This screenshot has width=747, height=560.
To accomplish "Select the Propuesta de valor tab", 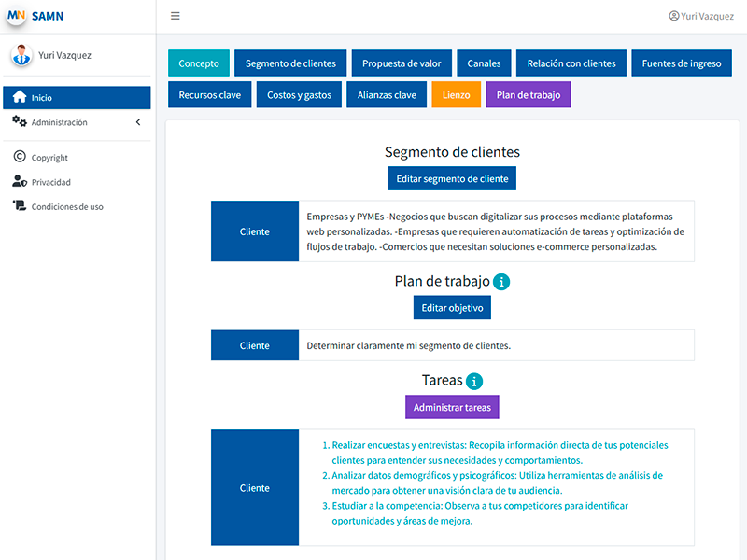I will [x=402, y=63].
